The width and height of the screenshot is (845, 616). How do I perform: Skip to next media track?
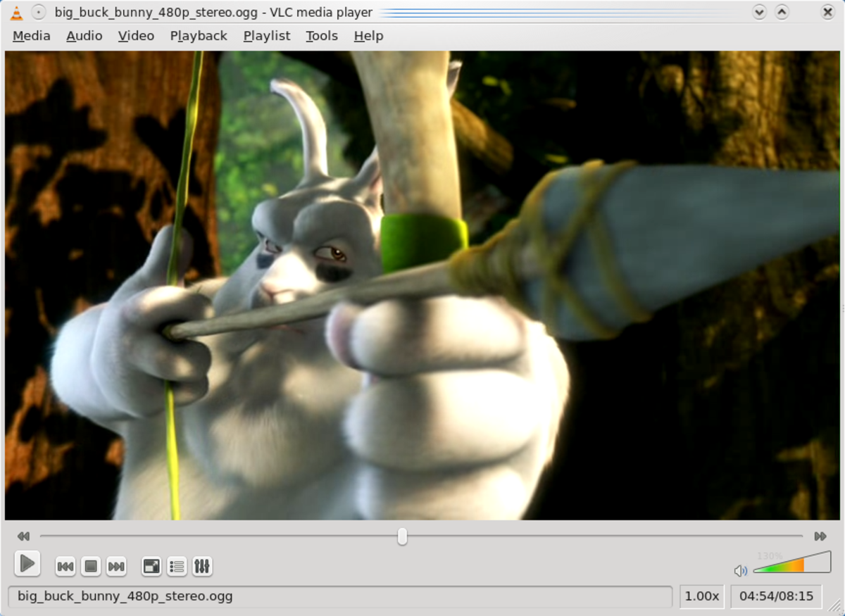pos(116,566)
